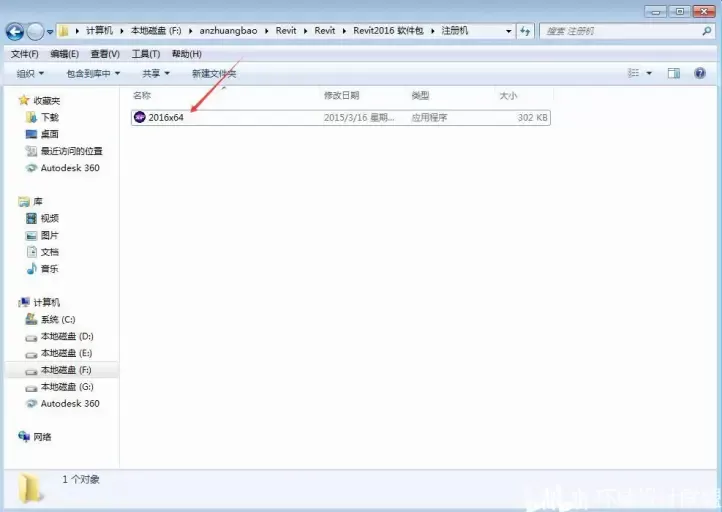The image size is (722, 512).
Task: Click the 新建文件夹 new folder button
Action: point(214,73)
